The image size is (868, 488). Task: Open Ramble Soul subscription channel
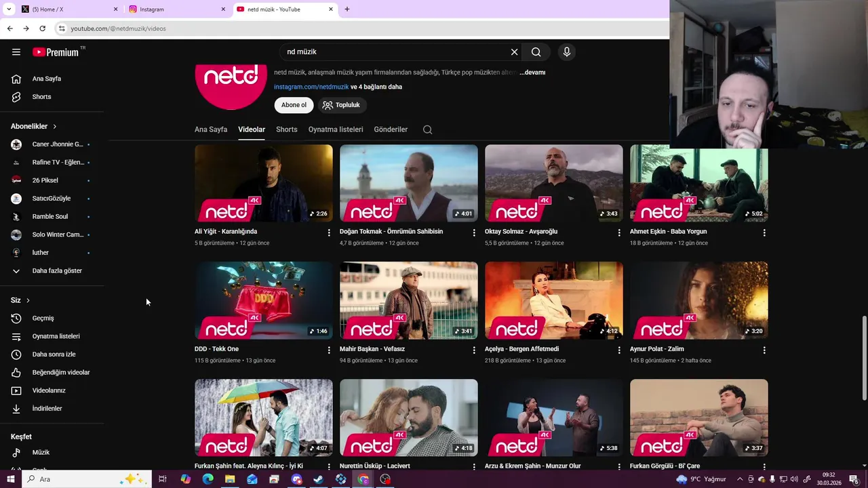point(52,217)
